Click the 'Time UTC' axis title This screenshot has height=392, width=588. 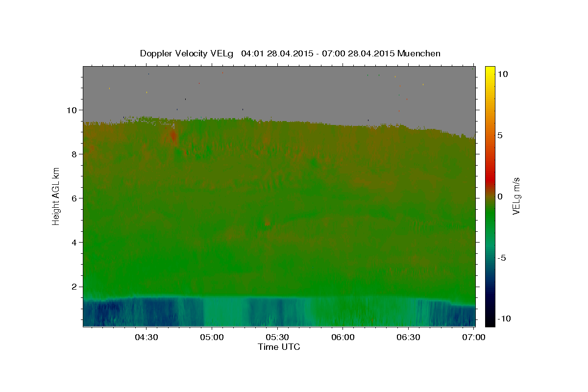tap(279, 347)
